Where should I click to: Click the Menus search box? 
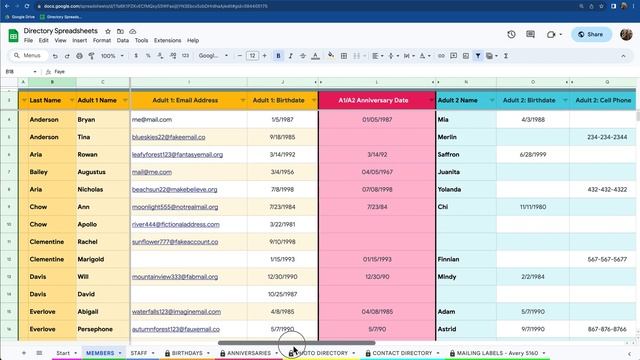29,56
